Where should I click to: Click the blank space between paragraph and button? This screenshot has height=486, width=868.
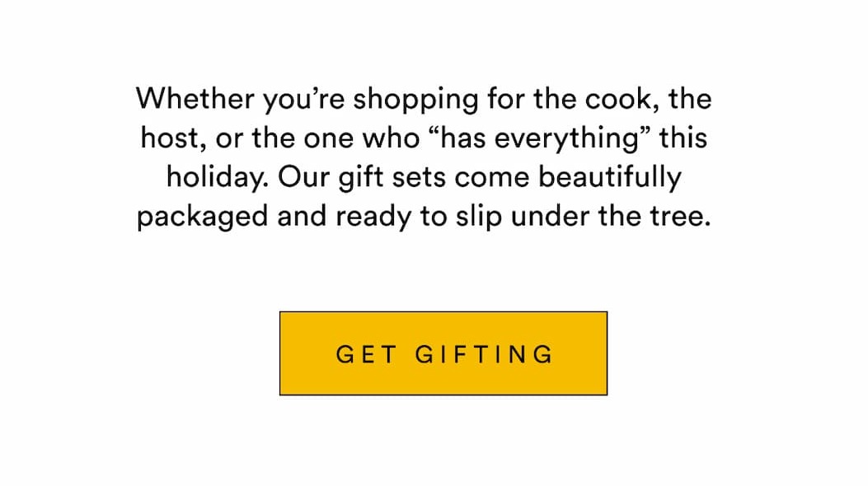pos(435,272)
